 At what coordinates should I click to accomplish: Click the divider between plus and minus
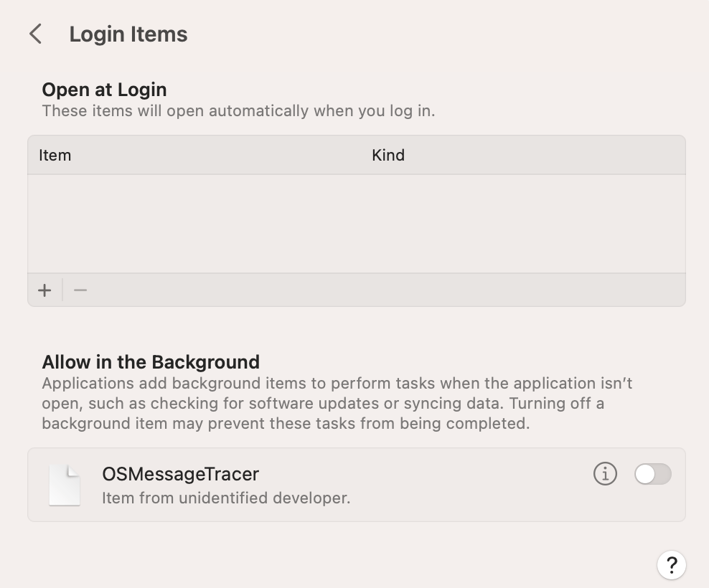coord(62,290)
